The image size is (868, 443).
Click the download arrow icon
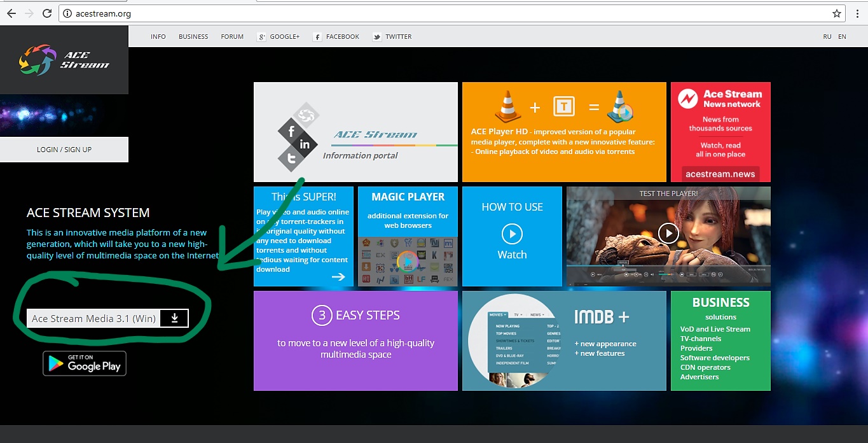[174, 318]
